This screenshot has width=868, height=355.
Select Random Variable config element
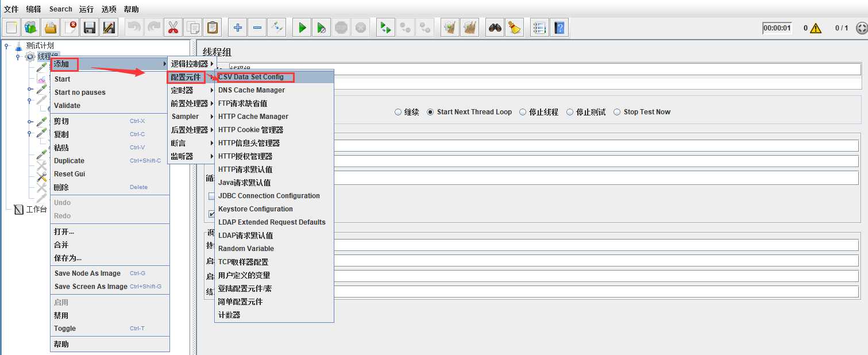(x=274, y=249)
